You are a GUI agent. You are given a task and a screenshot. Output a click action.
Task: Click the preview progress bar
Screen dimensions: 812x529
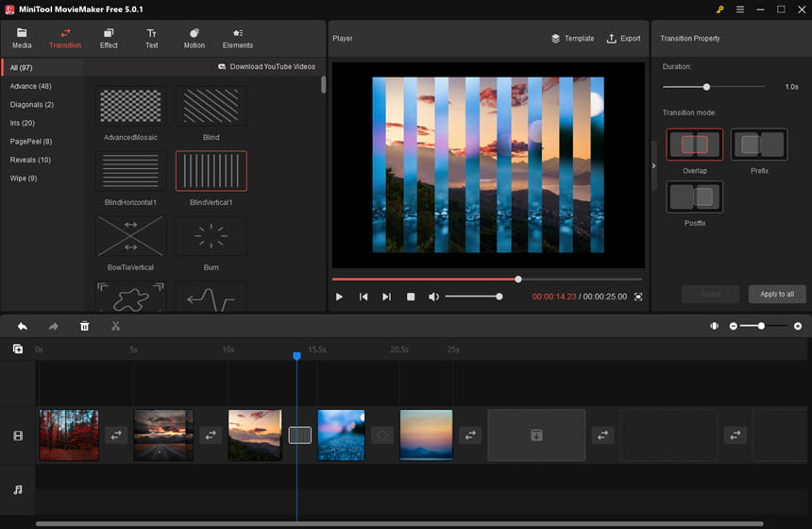click(x=487, y=280)
